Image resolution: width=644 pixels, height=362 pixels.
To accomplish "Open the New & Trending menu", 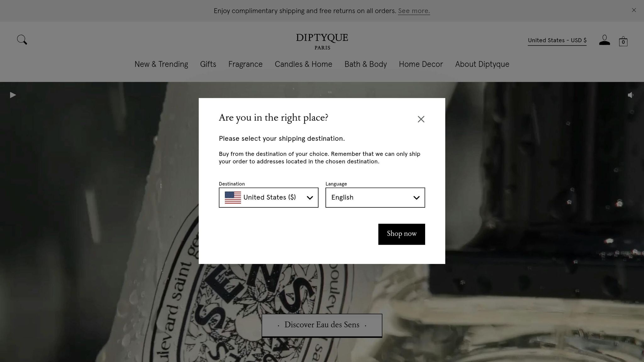I will click(161, 64).
